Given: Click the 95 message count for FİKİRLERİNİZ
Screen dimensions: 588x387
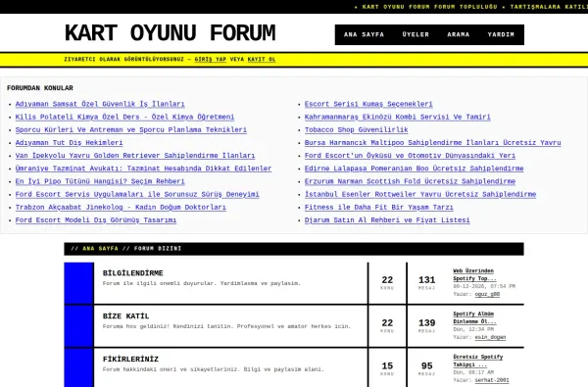Looking at the screenshot, I should point(426,366).
